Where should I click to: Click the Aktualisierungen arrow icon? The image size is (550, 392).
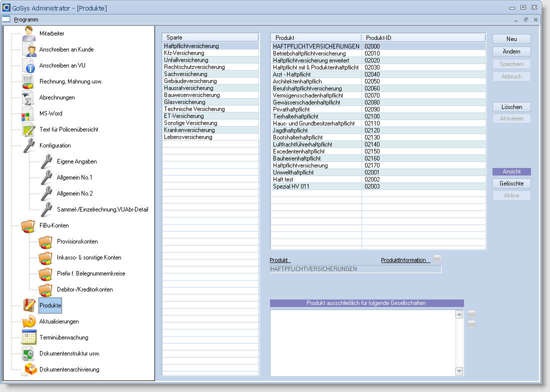[x=29, y=321]
